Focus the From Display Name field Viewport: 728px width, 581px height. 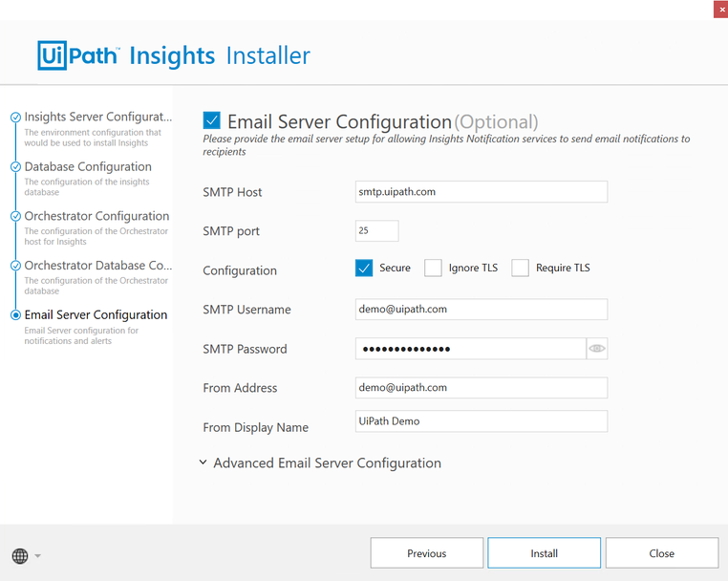(x=482, y=421)
